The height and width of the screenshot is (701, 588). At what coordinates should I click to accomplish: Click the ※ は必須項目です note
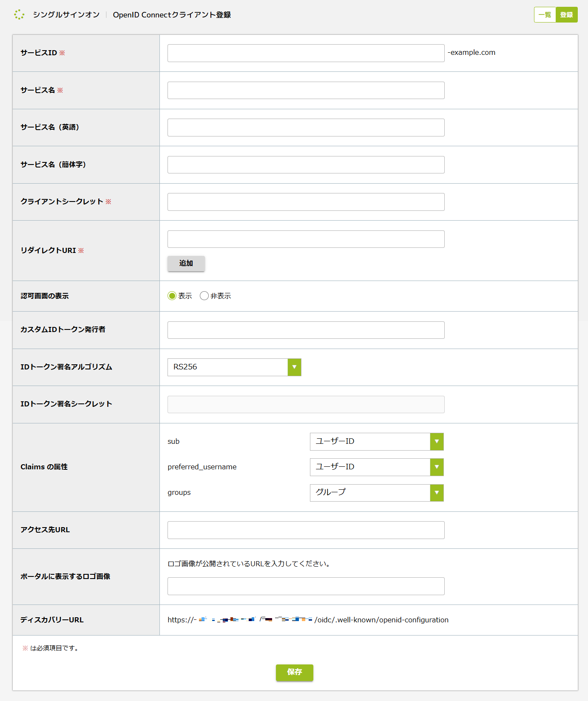pyautogui.click(x=50, y=648)
